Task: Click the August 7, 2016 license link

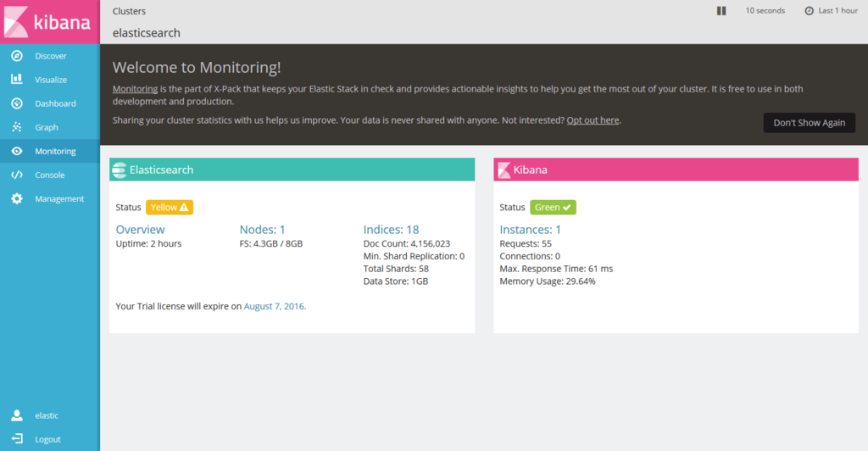Action: pos(275,306)
